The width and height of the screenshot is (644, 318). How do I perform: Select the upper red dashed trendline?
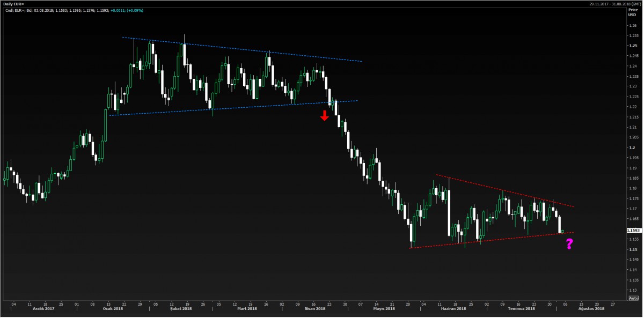tap(504, 190)
